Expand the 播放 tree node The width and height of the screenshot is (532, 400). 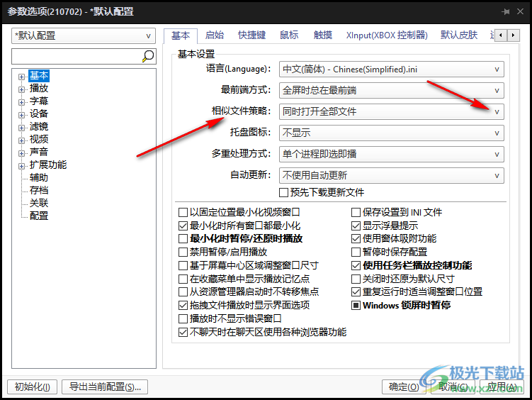[22, 89]
